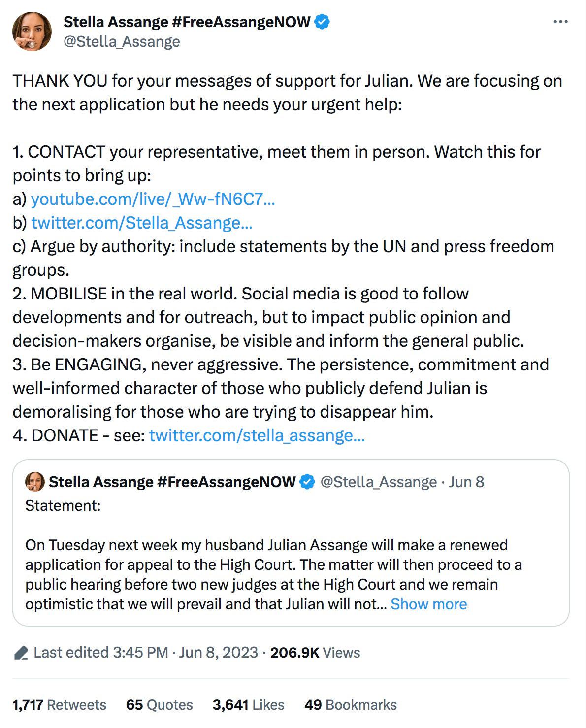Screen dimensions: 586x728
Task: Open the youtube.com/live link in point 1a
Action: tap(153, 199)
